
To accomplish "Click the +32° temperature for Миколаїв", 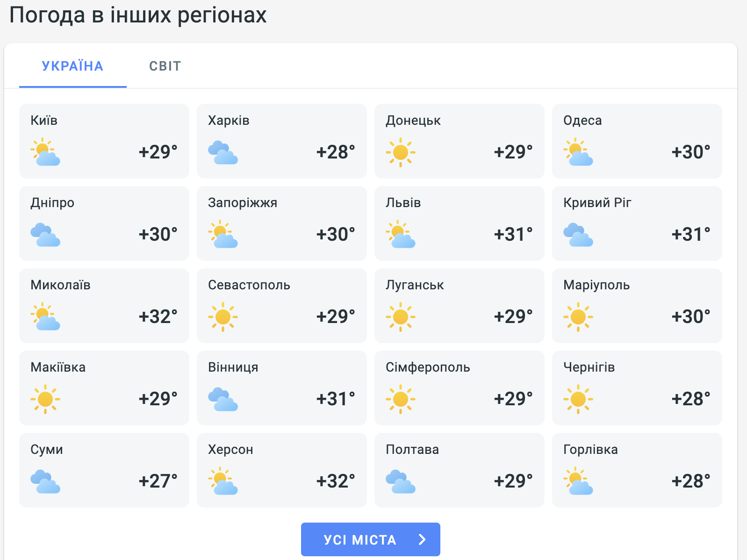I will [158, 316].
